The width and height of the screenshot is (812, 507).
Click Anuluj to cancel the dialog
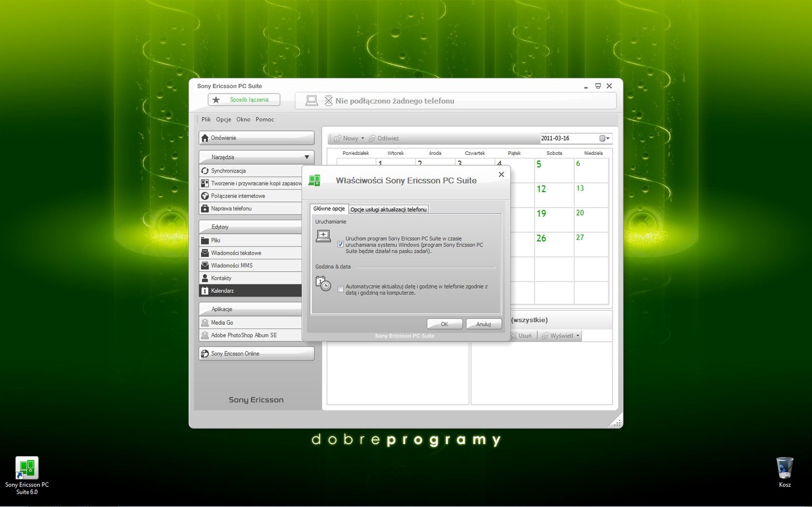tap(483, 324)
